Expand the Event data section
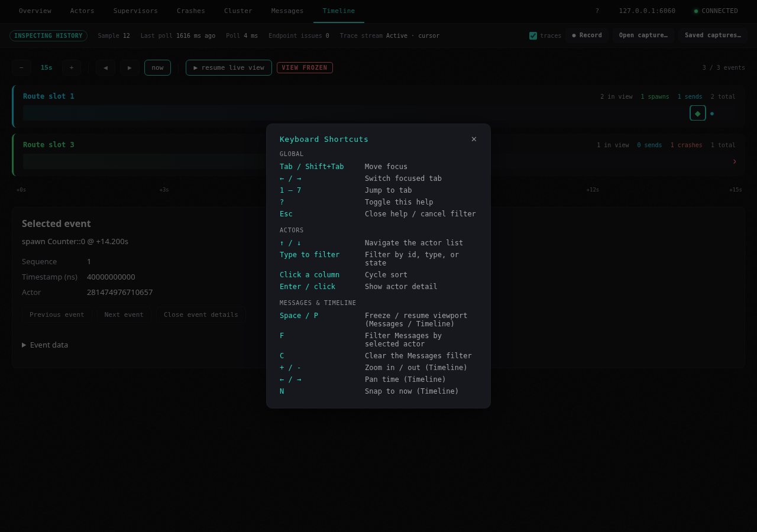This screenshot has width=757, height=532. (x=45, y=345)
